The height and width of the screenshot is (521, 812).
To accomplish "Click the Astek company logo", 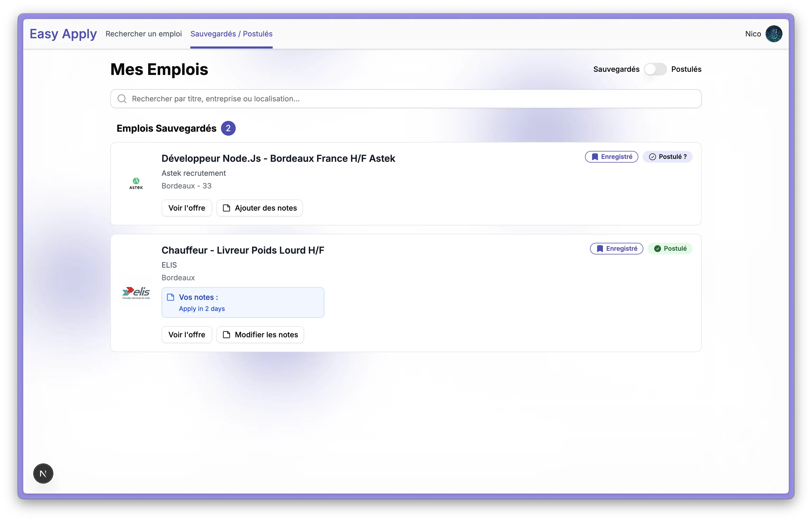I will tap(136, 184).
